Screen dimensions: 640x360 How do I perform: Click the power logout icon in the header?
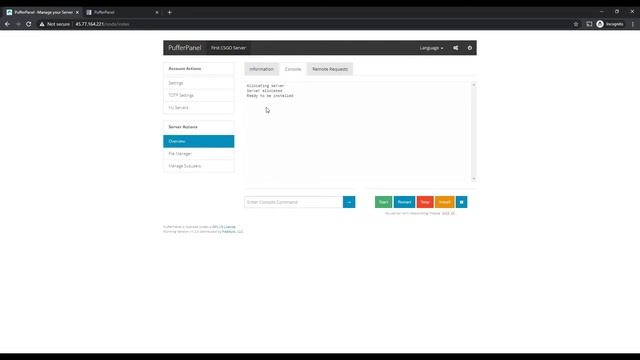(x=470, y=48)
